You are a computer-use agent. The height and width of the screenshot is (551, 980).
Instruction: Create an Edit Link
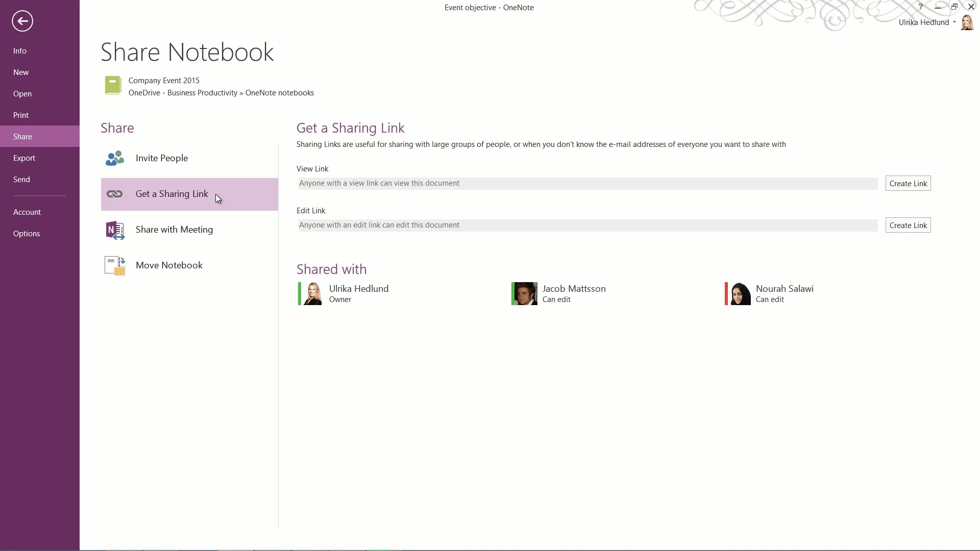[908, 226]
